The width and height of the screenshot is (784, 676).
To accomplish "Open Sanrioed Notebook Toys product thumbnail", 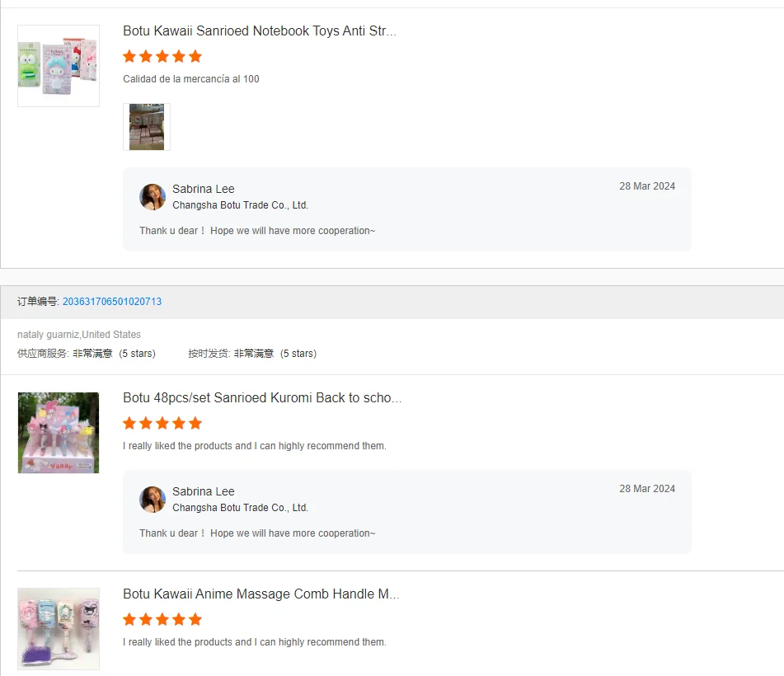I will pyautogui.click(x=59, y=66).
